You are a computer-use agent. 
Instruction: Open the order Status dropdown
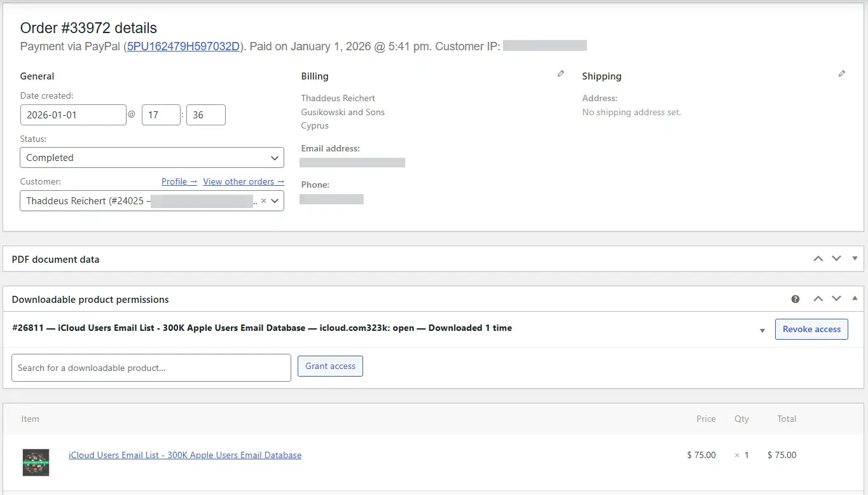(x=152, y=158)
